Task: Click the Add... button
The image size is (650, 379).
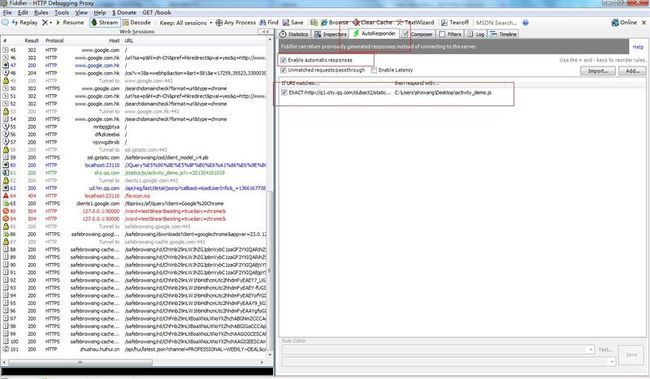Action: point(632,71)
